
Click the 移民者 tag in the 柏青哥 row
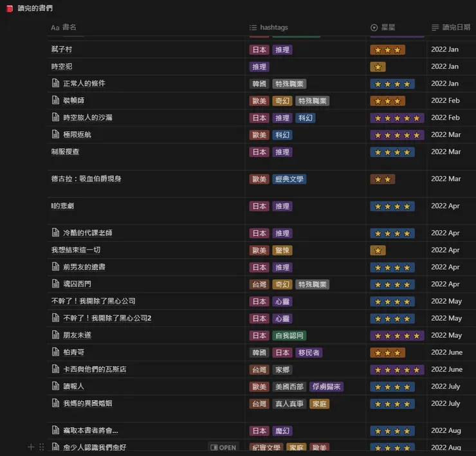click(309, 352)
